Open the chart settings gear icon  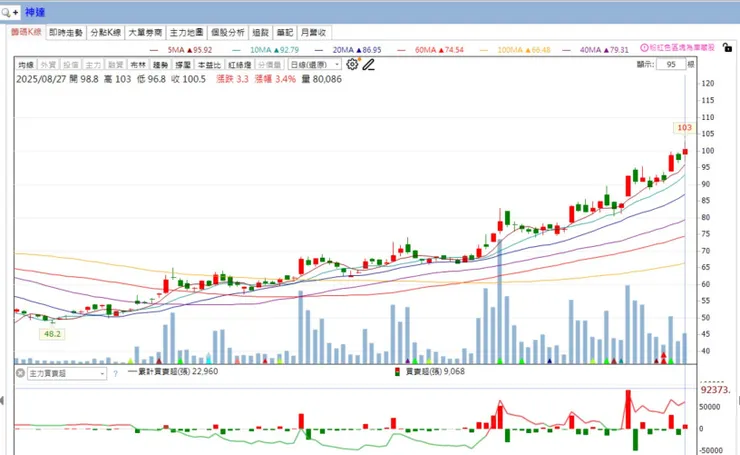point(352,64)
